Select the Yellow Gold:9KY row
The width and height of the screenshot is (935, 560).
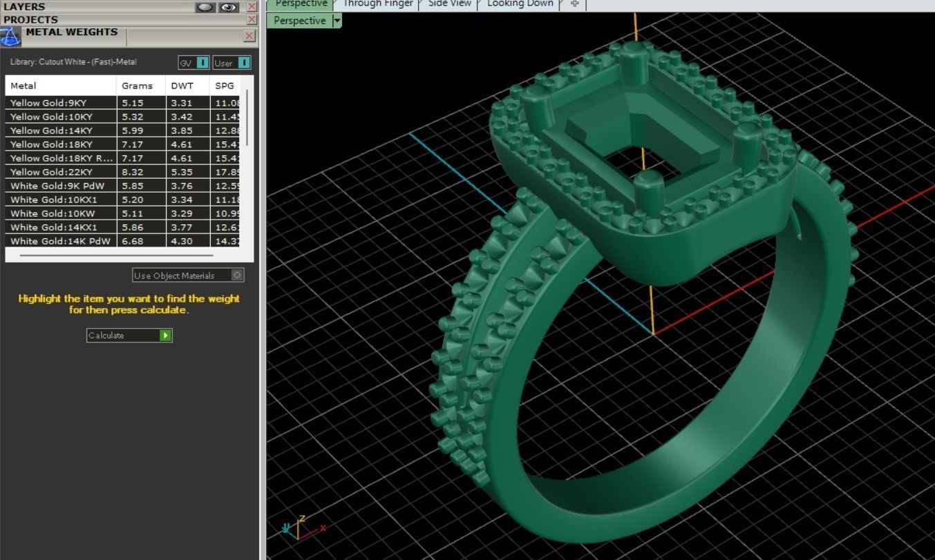[122, 103]
